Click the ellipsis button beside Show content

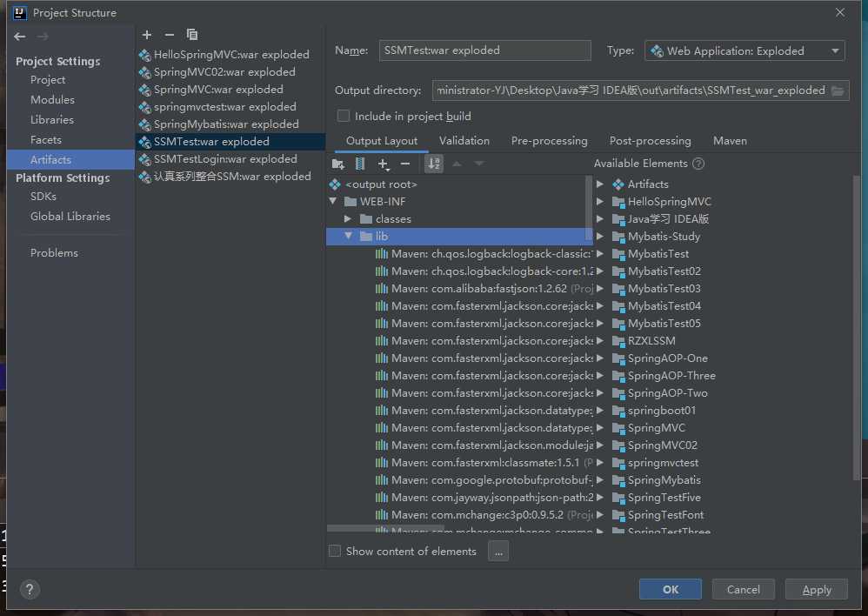pos(498,552)
